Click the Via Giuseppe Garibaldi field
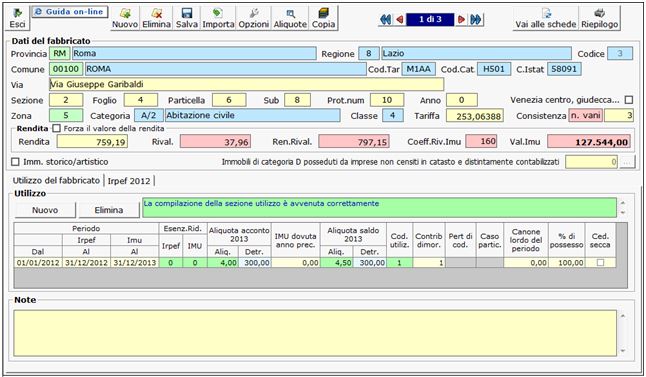Image resolution: width=646 pixels, height=377 pixels. [x=246, y=84]
